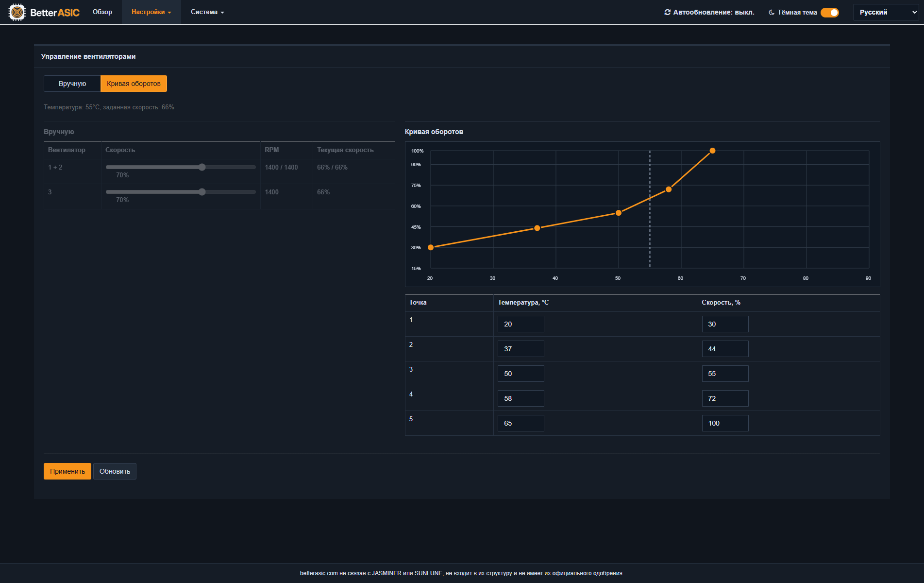Click the moon icon near Тёмная тема

pyautogui.click(x=772, y=12)
